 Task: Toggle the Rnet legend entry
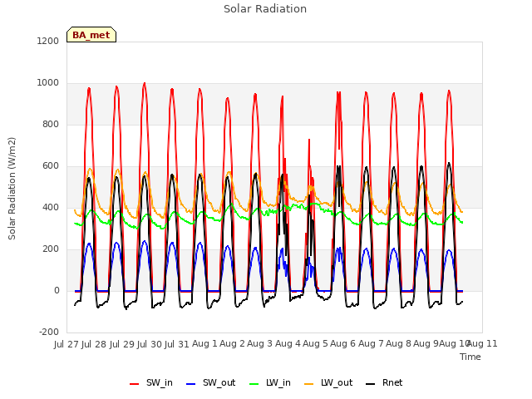384,383
